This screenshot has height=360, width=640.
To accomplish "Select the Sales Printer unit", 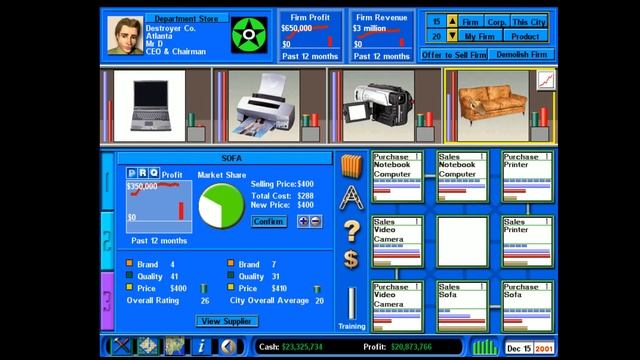I will [x=527, y=241].
